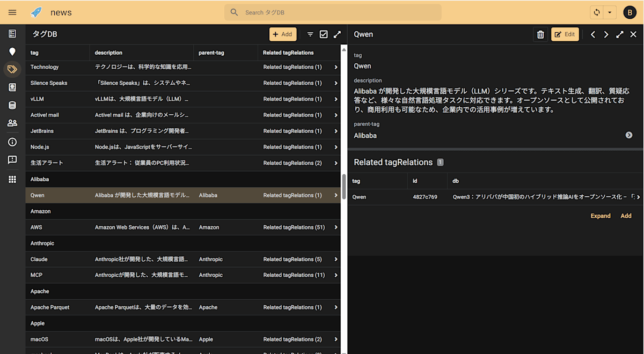Expand the Qwen detail panel fullscreen

[x=620, y=34]
